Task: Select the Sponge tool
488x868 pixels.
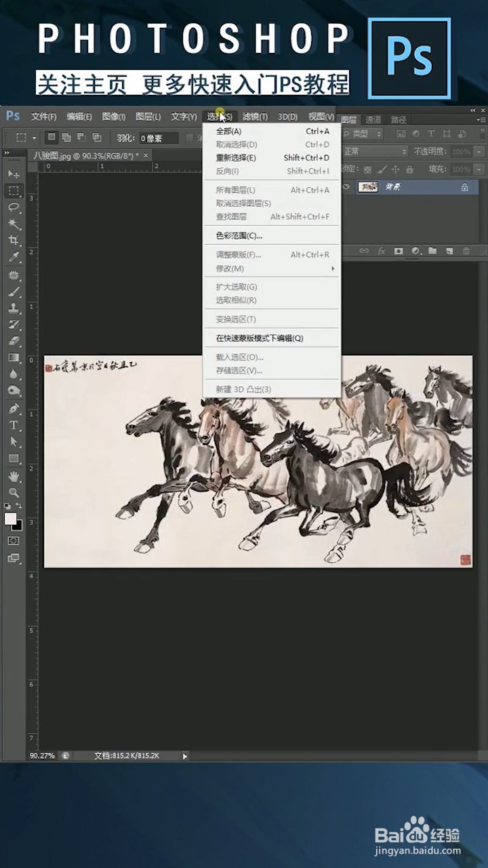Action: point(14,391)
